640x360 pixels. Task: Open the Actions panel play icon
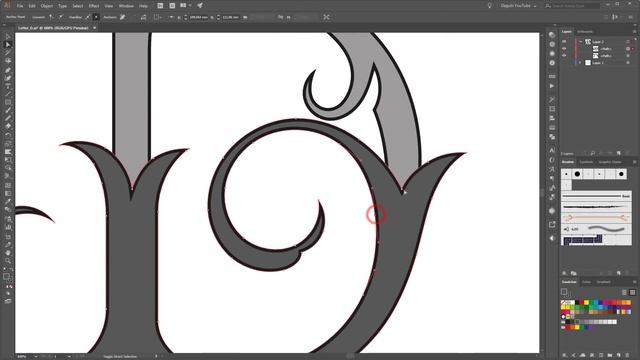click(552, 86)
